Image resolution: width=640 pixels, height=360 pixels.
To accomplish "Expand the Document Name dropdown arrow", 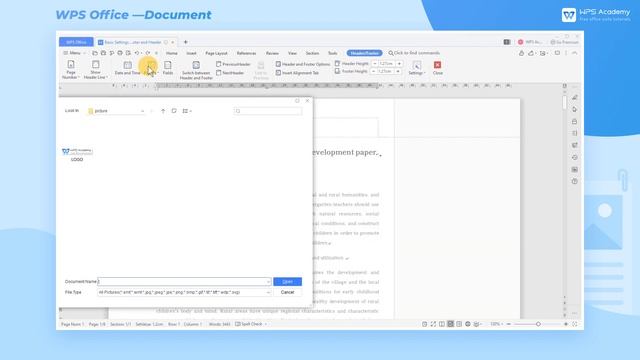I will coord(268,282).
